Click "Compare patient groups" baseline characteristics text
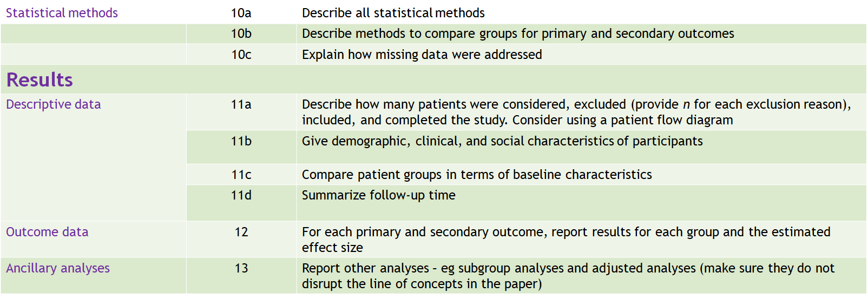 pos(476,175)
